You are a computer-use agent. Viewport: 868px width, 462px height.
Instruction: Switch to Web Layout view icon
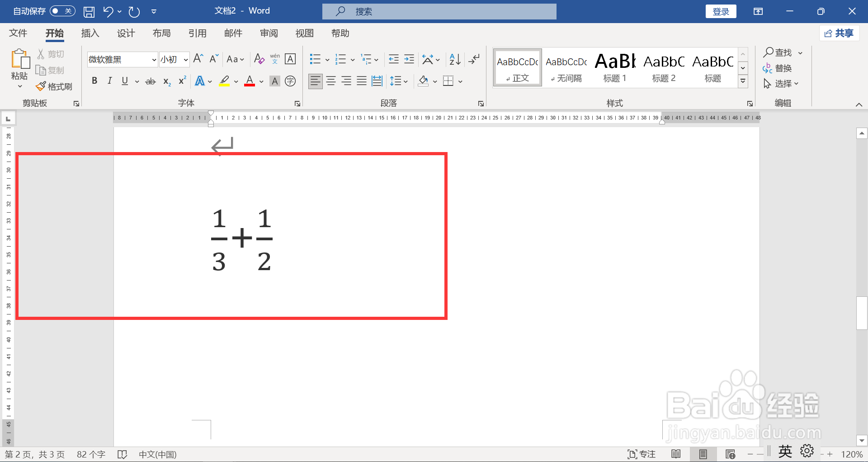point(730,454)
